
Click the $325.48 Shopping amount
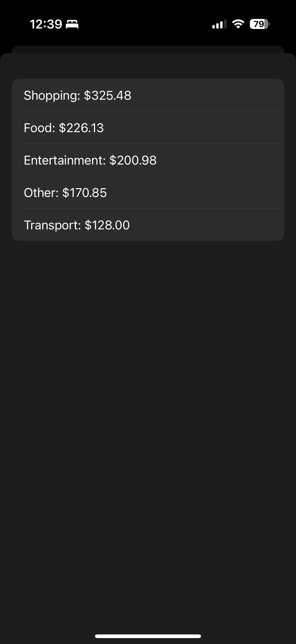(x=108, y=96)
